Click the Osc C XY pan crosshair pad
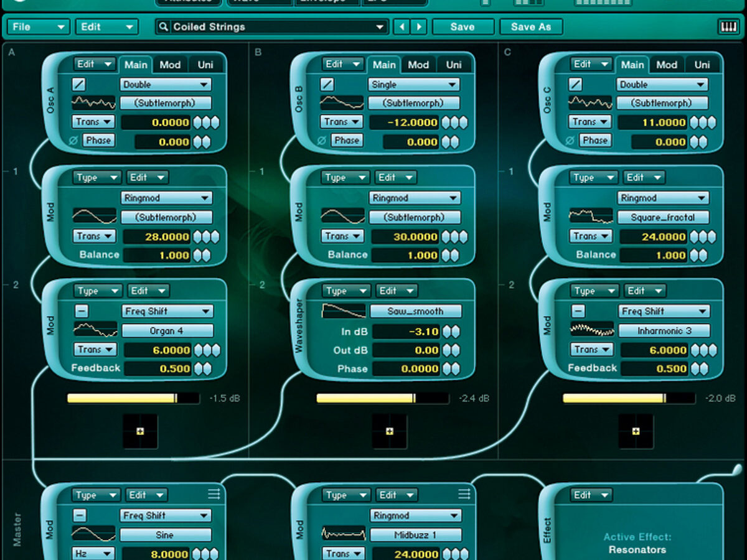747x560 pixels. click(636, 431)
